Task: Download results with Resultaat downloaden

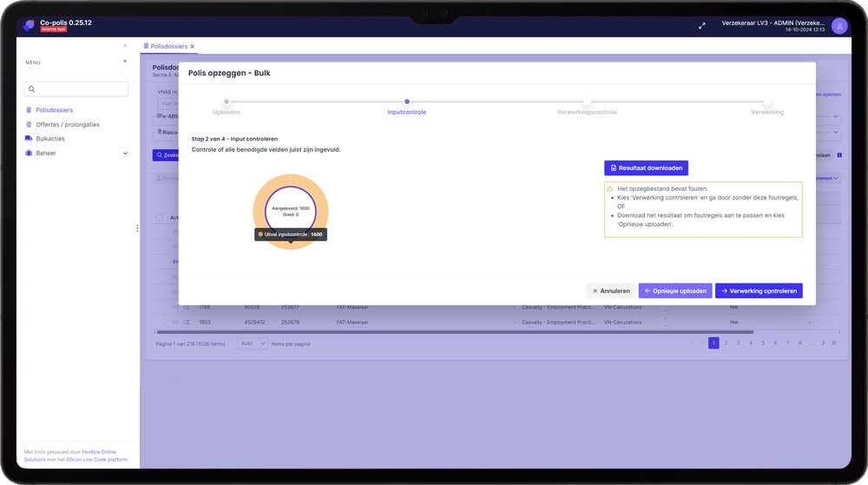Action: point(646,168)
